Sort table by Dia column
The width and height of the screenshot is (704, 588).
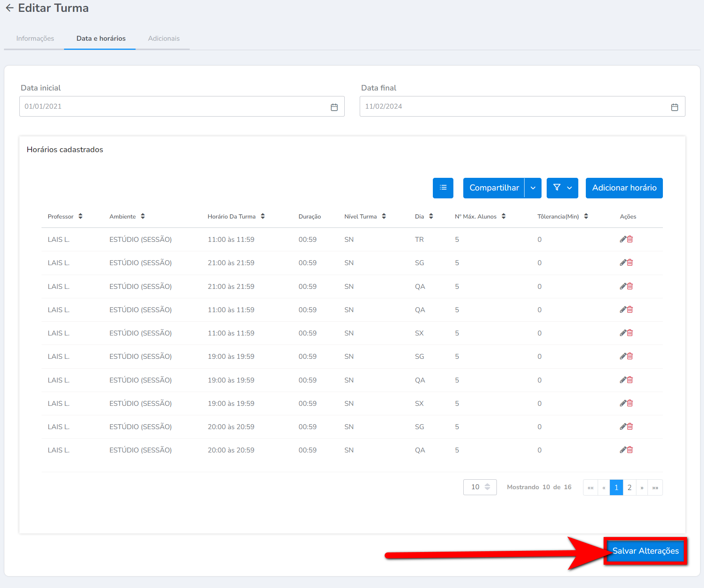[x=431, y=216]
